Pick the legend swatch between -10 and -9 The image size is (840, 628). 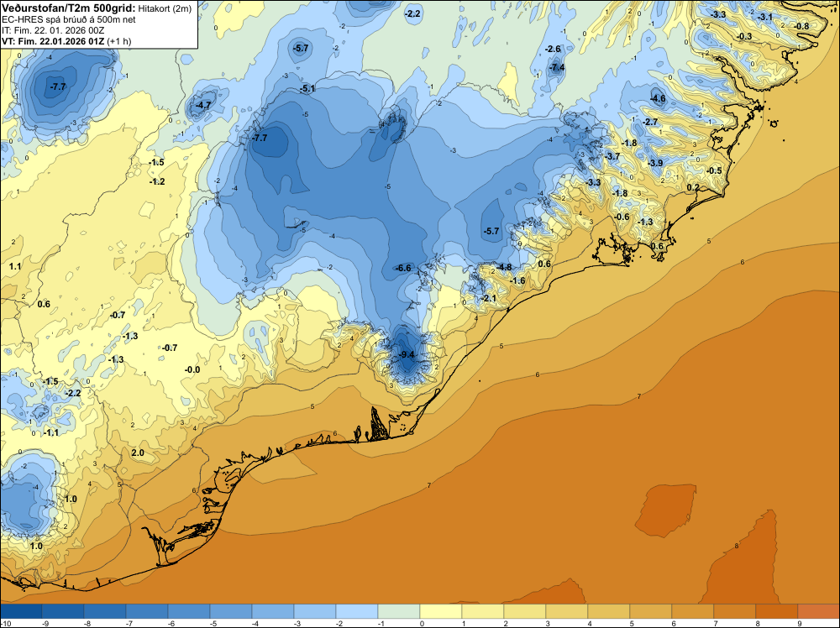point(21,611)
